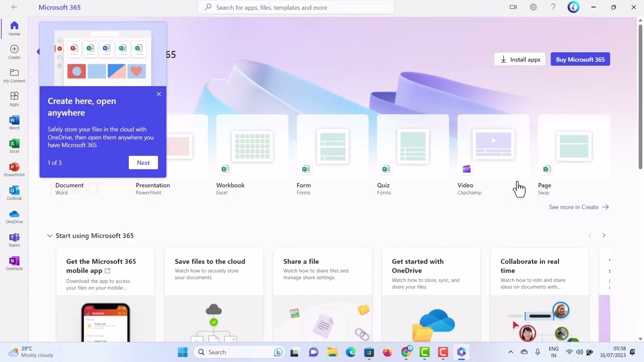Open File Explorer from taskbar

pos(332,352)
